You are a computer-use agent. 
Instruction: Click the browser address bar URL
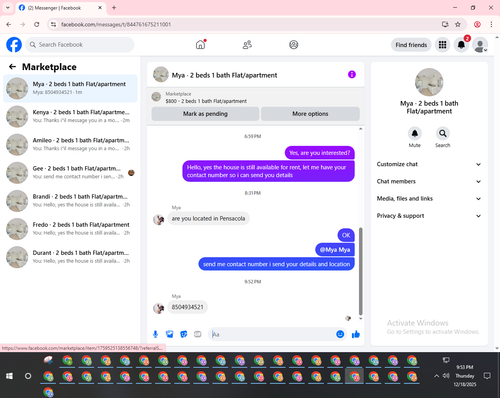pyautogui.click(x=116, y=24)
